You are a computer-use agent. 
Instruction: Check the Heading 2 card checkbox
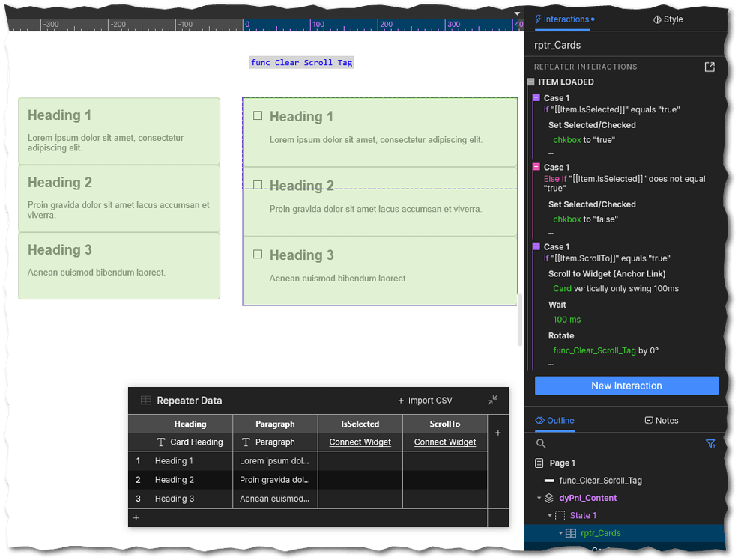pos(258,185)
